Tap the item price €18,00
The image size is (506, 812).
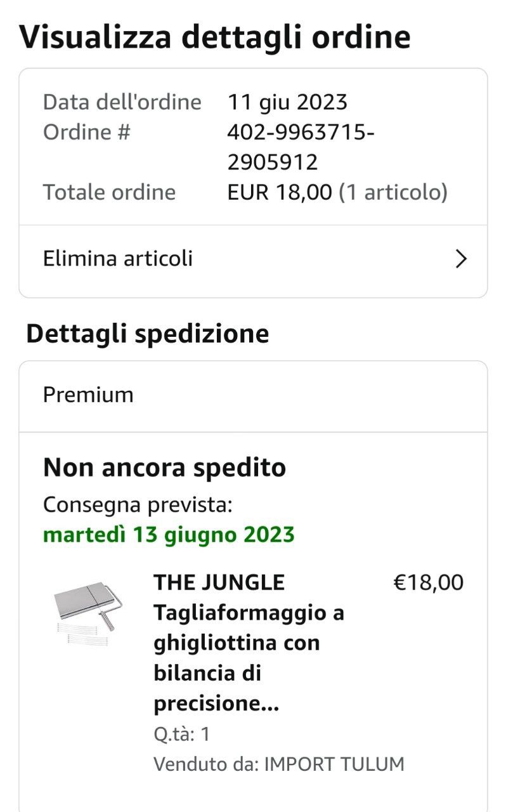coord(429,582)
